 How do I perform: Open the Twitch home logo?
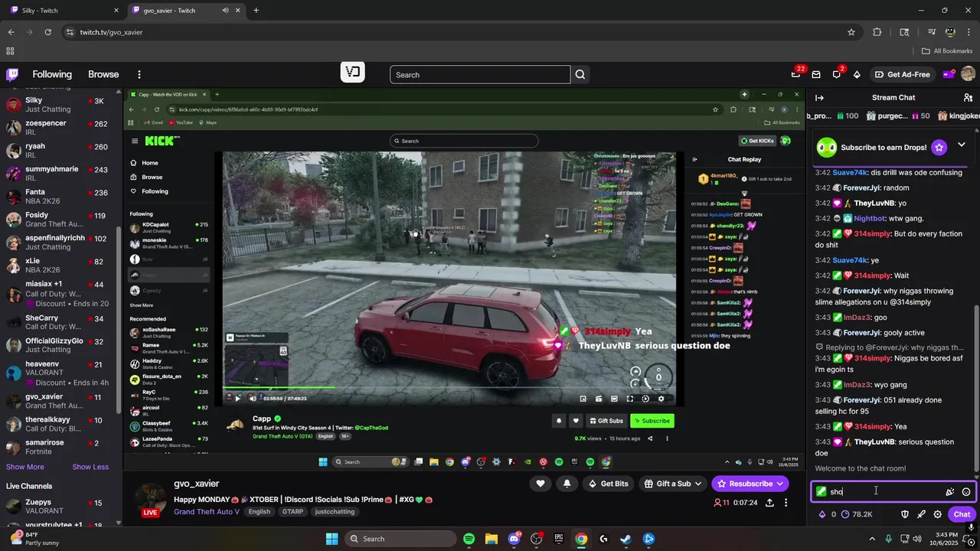[12, 74]
